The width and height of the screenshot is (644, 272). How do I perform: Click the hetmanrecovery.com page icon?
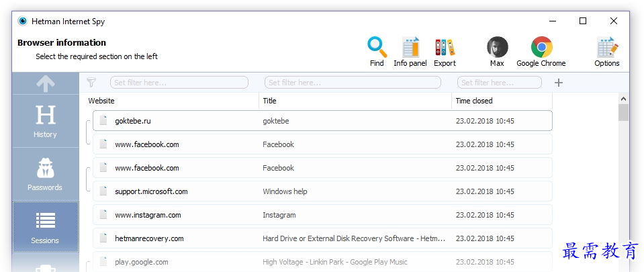[x=103, y=238]
